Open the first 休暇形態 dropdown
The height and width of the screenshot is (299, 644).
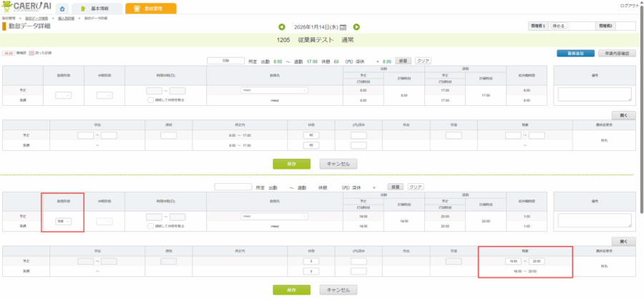[104, 94]
